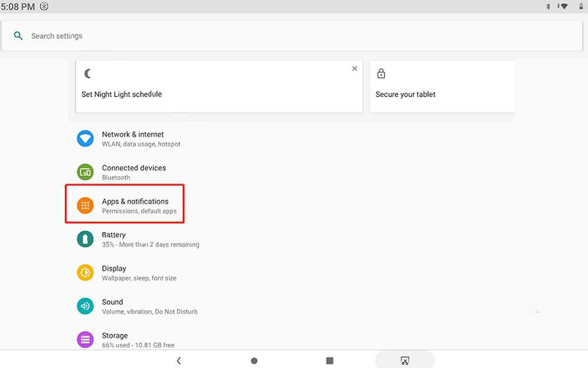The width and height of the screenshot is (588, 368).
Task: Click the yellow Display icon
Action: tap(85, 273)
